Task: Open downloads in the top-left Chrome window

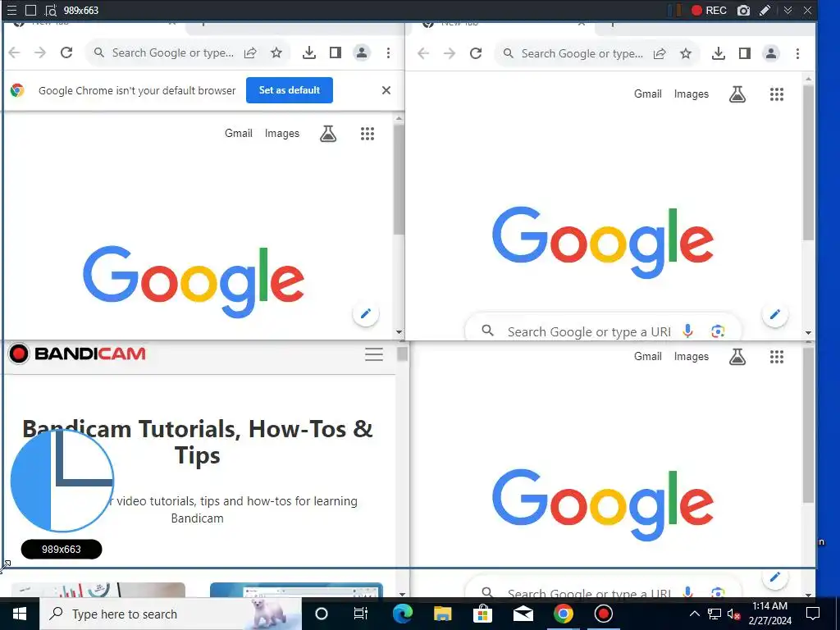Action: [309, 52]
